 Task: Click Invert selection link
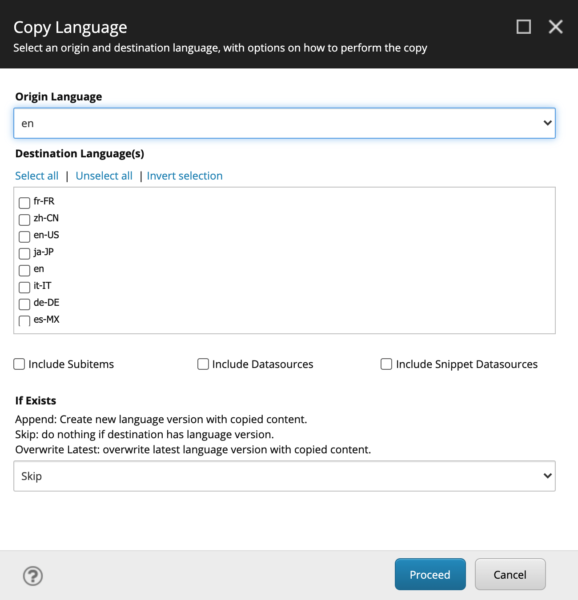pos(184,176)
